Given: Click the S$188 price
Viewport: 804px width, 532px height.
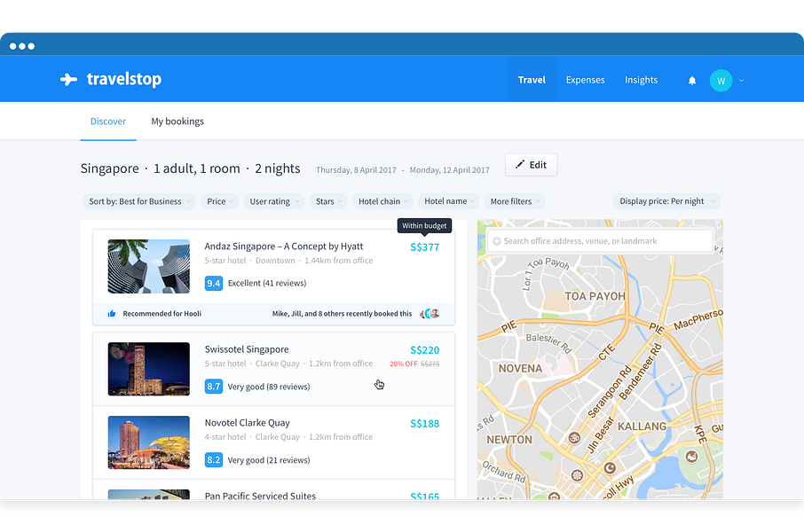Looking at the screenshot, I should point(424,423).
